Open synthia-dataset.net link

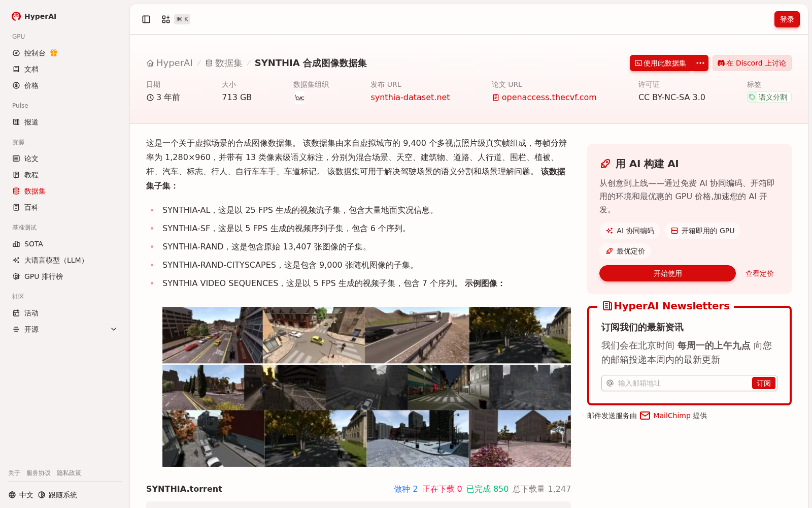[x=410, y=97]
